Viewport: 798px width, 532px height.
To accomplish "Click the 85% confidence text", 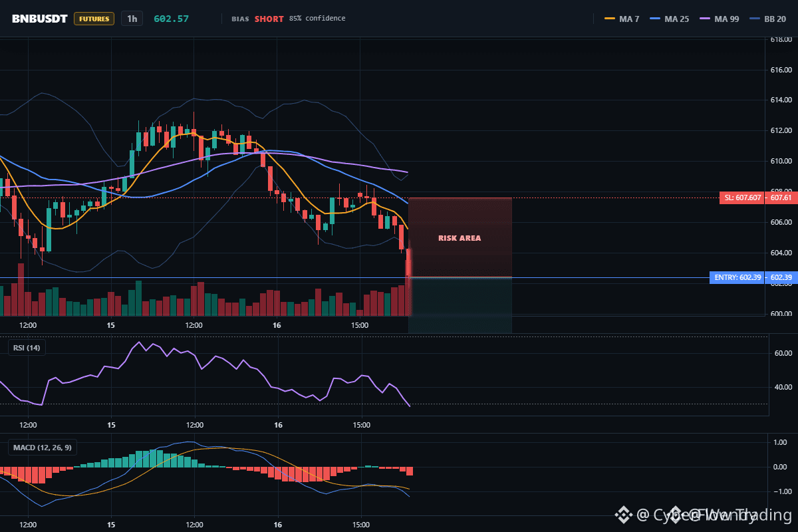I will point(317,19).
